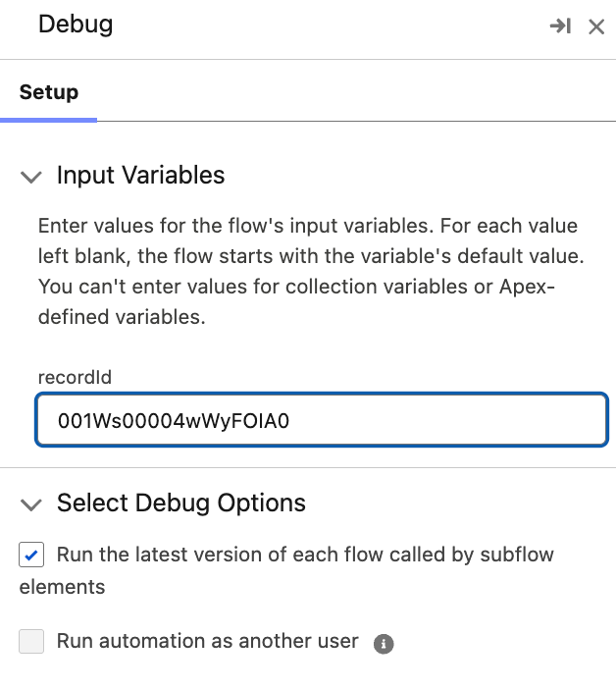This screenshot has width=616, height=689.
Task: Click the 'Run automation as another user' label
Action: (x=207, y=642)
